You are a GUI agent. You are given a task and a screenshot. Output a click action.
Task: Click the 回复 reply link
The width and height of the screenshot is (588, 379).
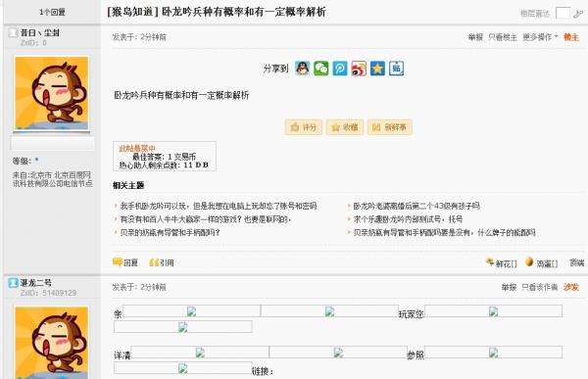coord(125,262)
